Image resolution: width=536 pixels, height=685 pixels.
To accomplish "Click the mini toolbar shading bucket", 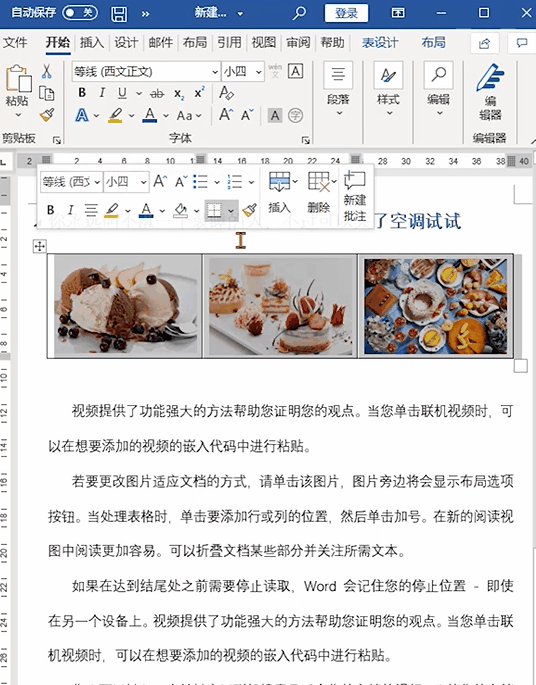I will (x=181, y=210).
